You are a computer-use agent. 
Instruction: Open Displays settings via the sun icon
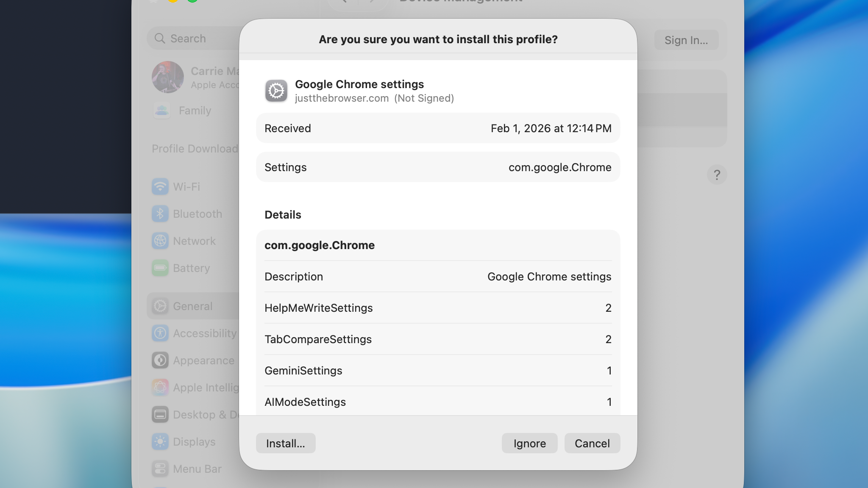tap(160, 441)
